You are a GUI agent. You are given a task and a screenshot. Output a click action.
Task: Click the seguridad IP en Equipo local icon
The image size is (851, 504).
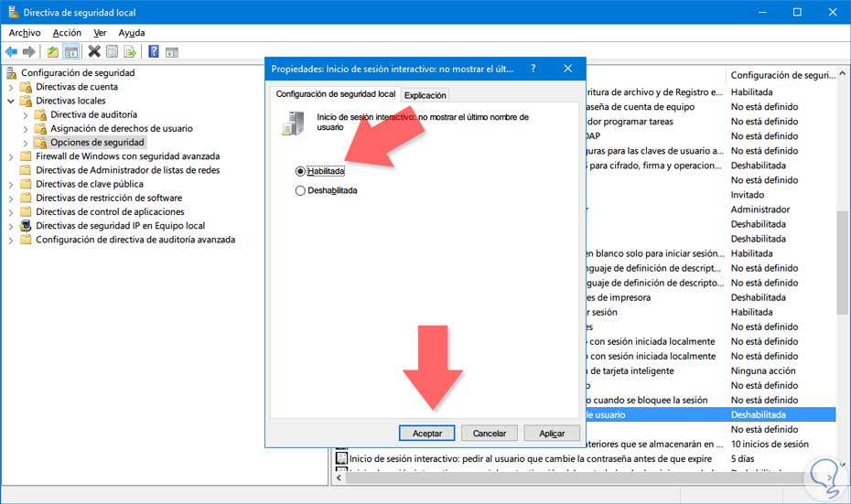click(x=26, y=226)
